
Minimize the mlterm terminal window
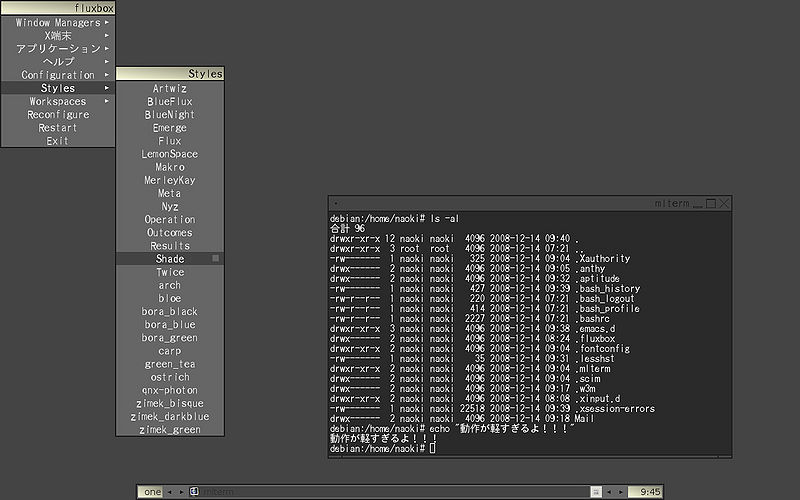tap(698, 204)
